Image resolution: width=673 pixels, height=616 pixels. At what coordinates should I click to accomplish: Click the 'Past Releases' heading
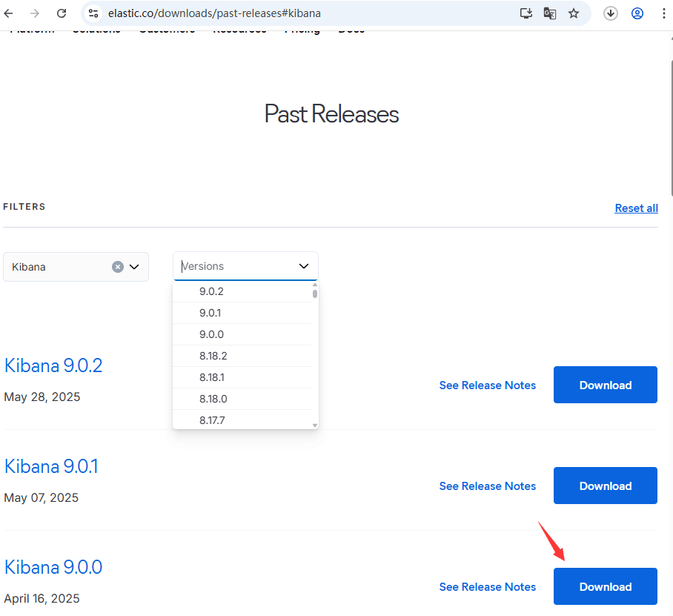point(331,114)
